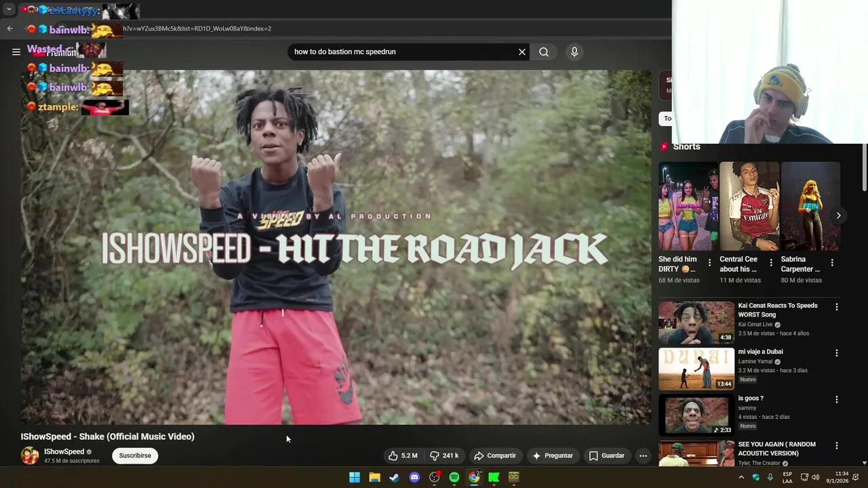Open the 'is goos ?' video thumbnail
The width and height of the screenshot is (868, 488).
click(696, 415)
